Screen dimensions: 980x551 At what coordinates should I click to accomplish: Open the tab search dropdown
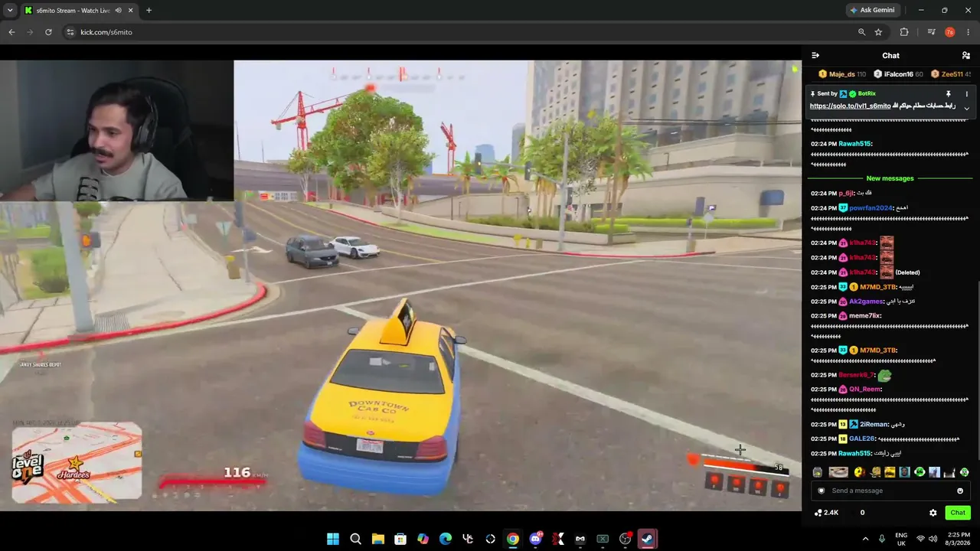(10, 11)
